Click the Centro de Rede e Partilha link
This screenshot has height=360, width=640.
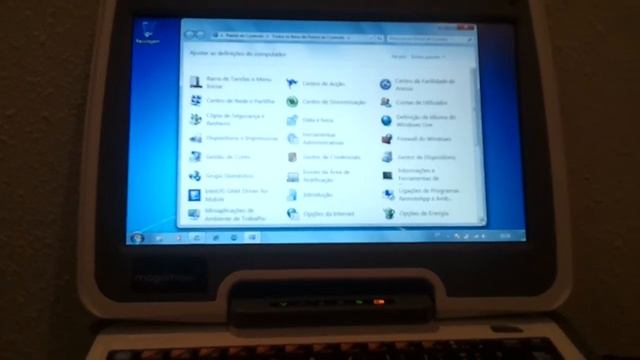point(240,101)
